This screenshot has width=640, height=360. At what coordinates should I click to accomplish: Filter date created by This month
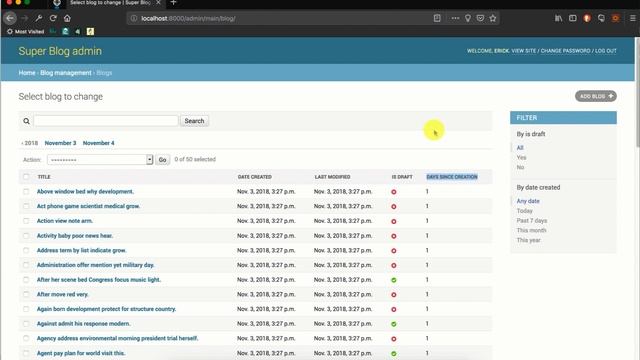pyautogui.click(x=531, y=230)
